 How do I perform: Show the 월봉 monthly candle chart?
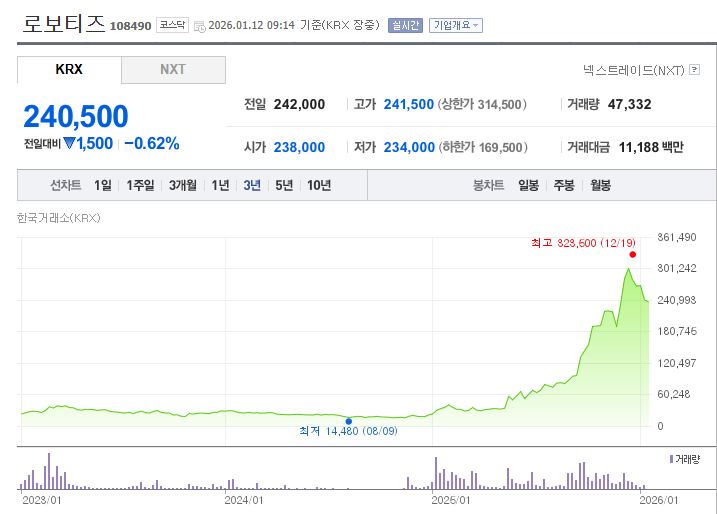coord(600,185)
